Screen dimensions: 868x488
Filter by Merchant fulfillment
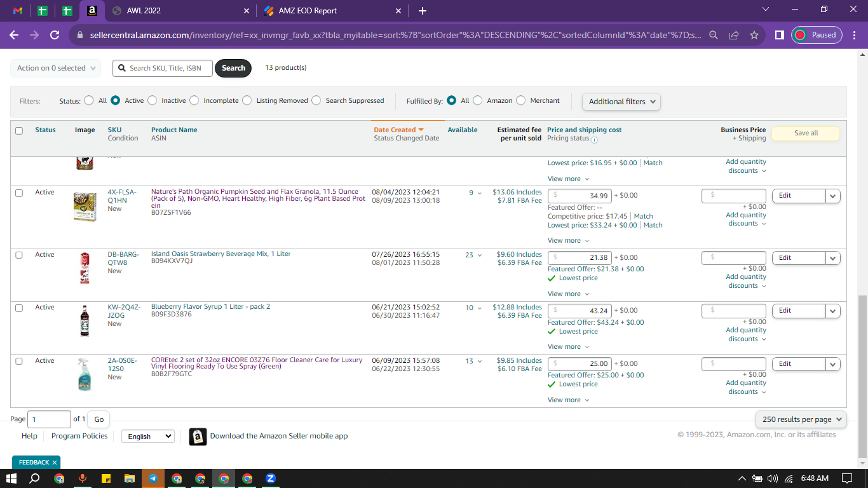(x=521, y=100)
